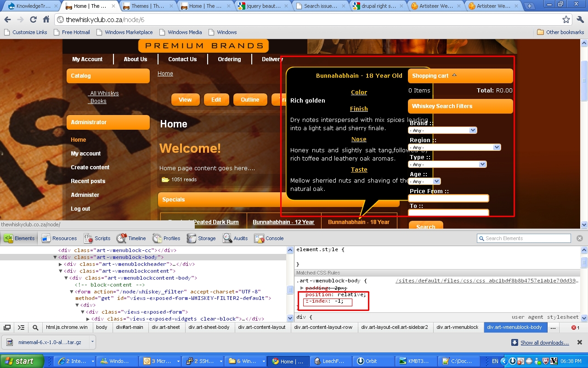Dock or undock the DevTools window
The height and width of the screenshot is (368, 588).
point(7,328)
